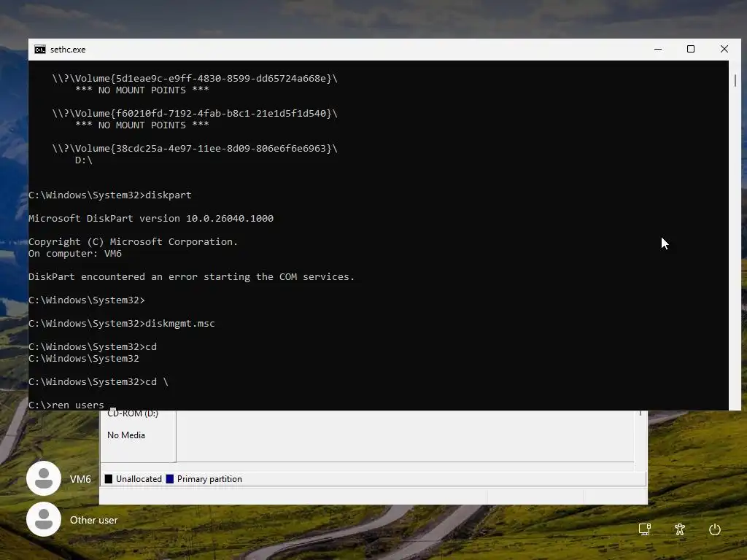Minimize the sethc.exe window
This screenshot has height=560, width=747.
[x=658, y=49]
